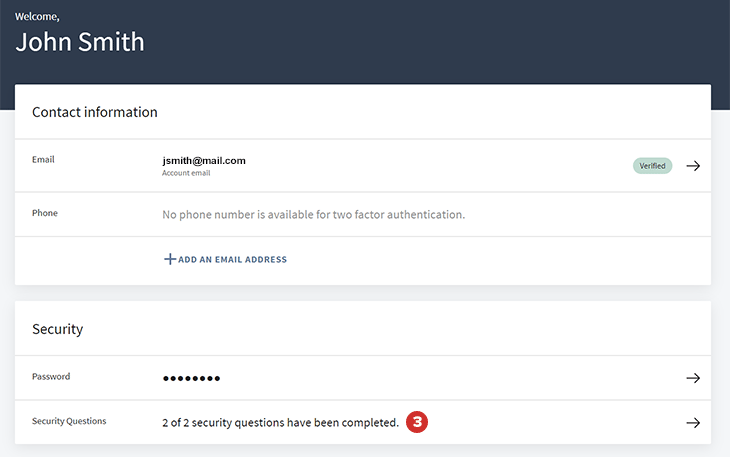Image resolution: width=730 pixels, height=457 pixels.
Task: Click the green Verified badge
Action: pos(652,166)
